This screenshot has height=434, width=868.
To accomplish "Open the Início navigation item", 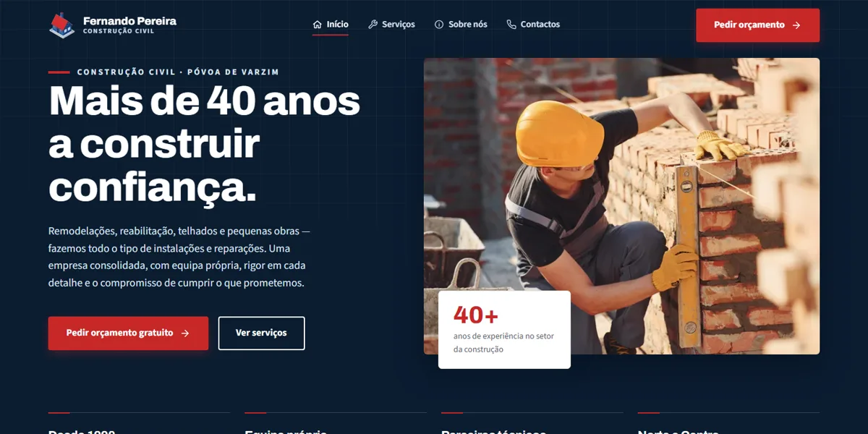I will pyautogui.click(x=331, y=25).
